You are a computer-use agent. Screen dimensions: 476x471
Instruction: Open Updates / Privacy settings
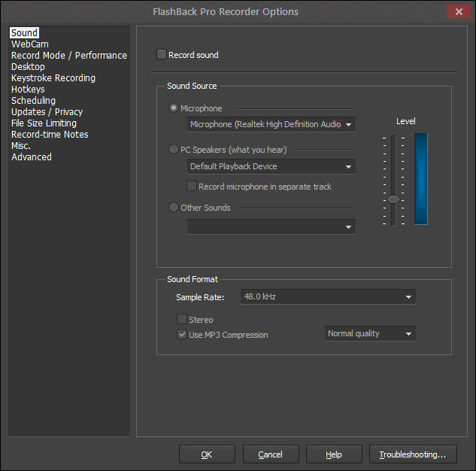(x=47, y=112)
